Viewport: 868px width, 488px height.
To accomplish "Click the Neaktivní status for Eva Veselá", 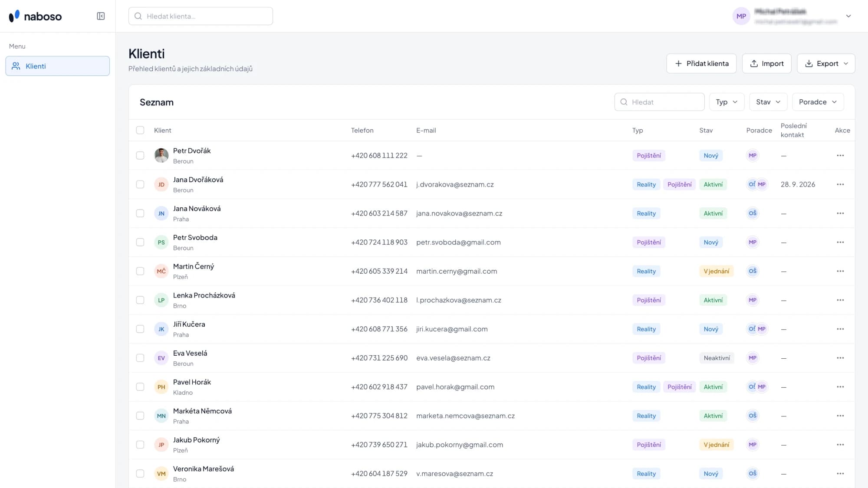I will (x=717, y=358).
